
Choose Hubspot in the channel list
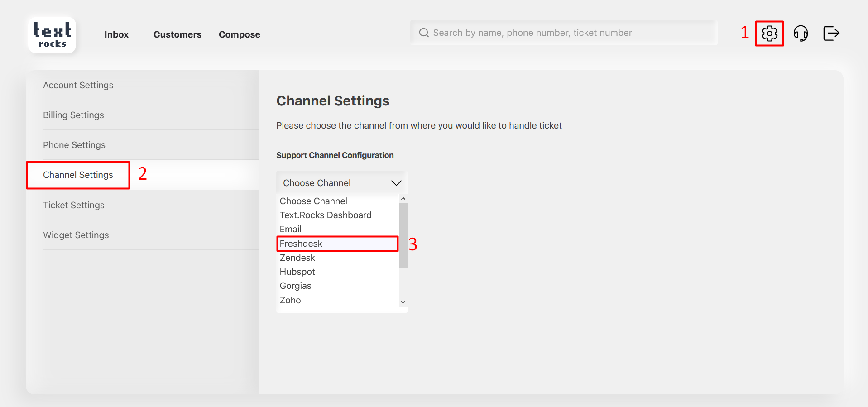(x=297, y=272)
